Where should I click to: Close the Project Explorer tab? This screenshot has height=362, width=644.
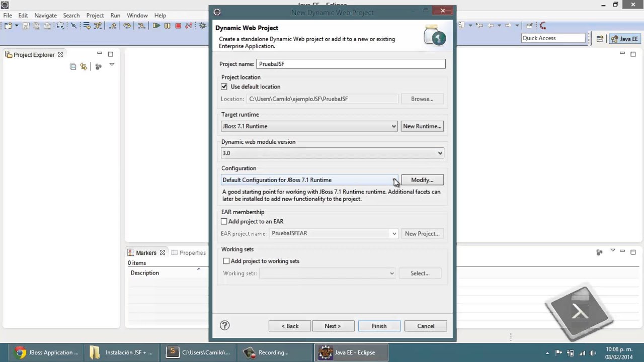tap(60, 55)
